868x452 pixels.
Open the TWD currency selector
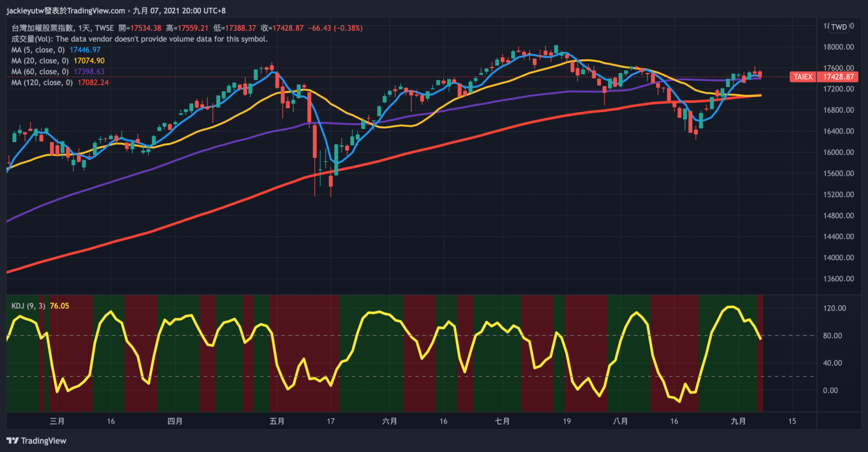tap(839, 27)
